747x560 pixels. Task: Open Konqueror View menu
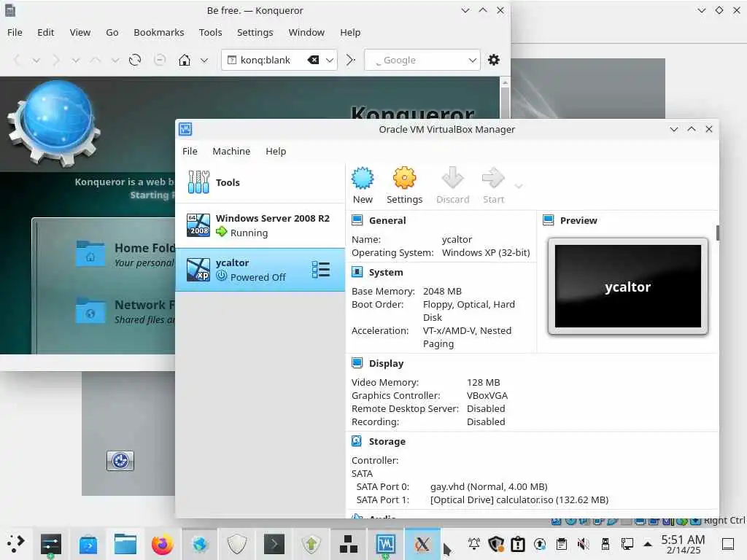click(x=80, y=32)
